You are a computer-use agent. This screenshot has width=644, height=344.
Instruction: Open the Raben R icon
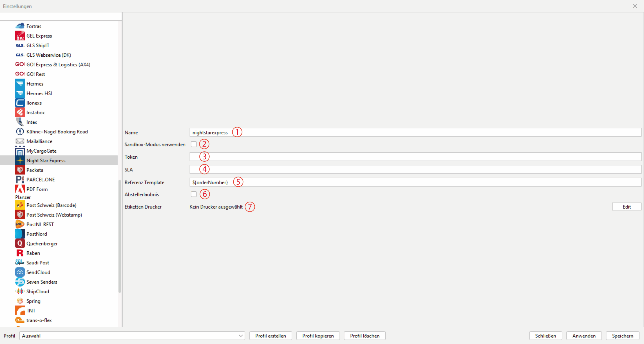click(x=20, y=253)
